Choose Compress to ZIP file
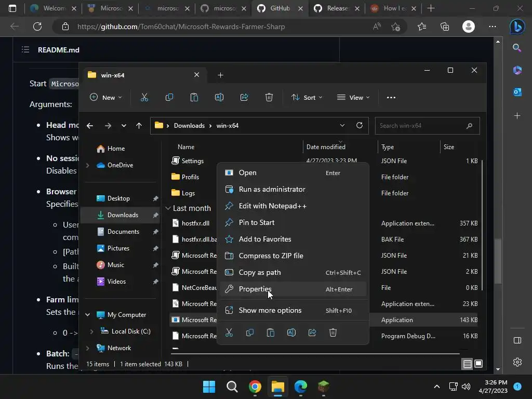The image size is (532, 399). [x=293, y=256]
